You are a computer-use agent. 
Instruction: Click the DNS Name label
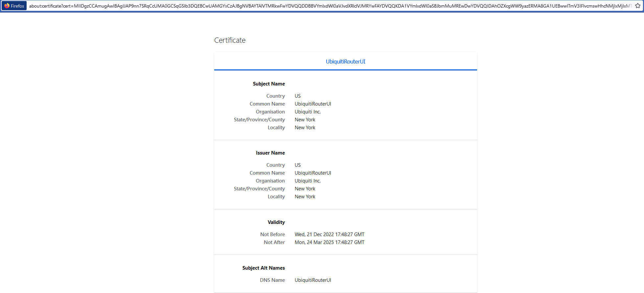(272, 280)
